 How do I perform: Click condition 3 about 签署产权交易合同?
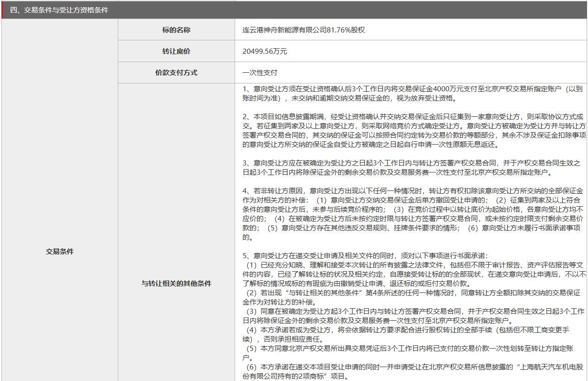[x=411, y=167]
